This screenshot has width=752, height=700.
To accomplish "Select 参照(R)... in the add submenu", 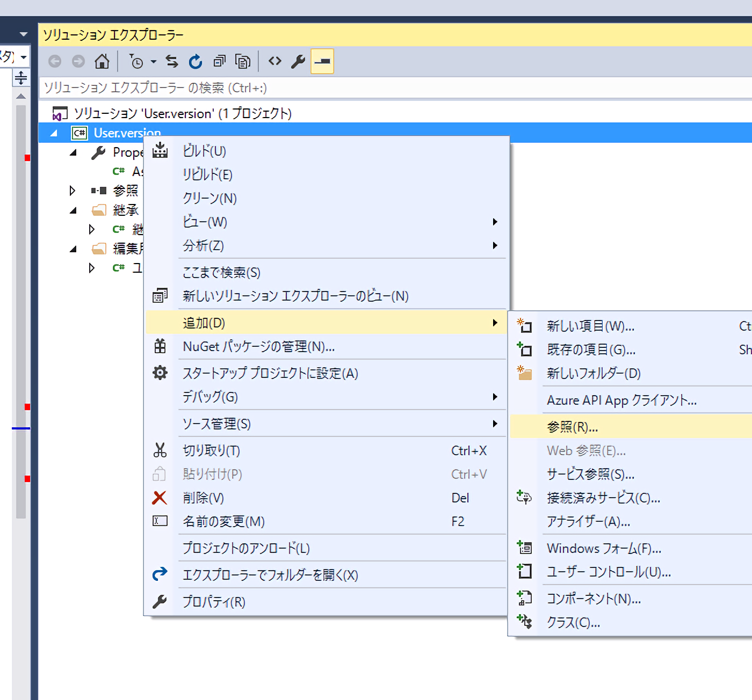I will (572, 427).
